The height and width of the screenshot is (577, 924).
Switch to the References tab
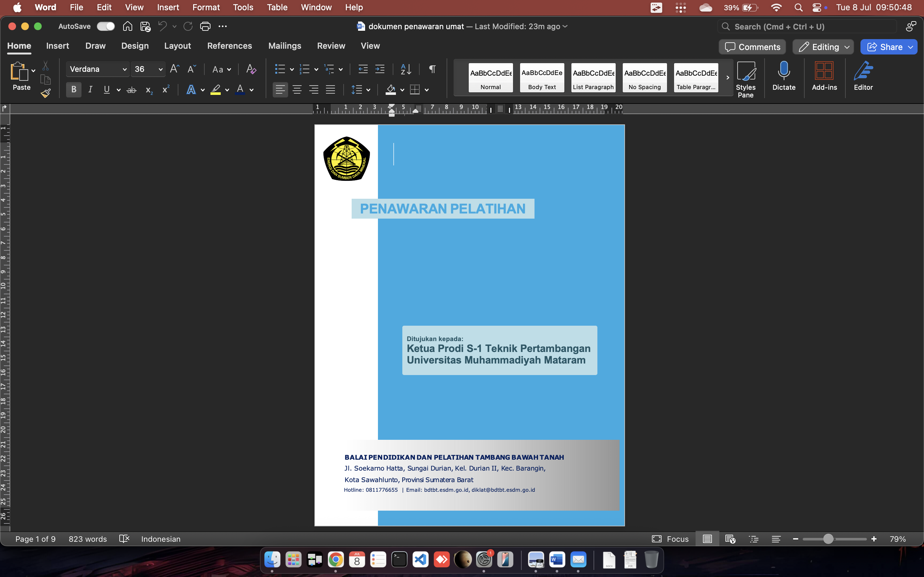pos(229,46)
